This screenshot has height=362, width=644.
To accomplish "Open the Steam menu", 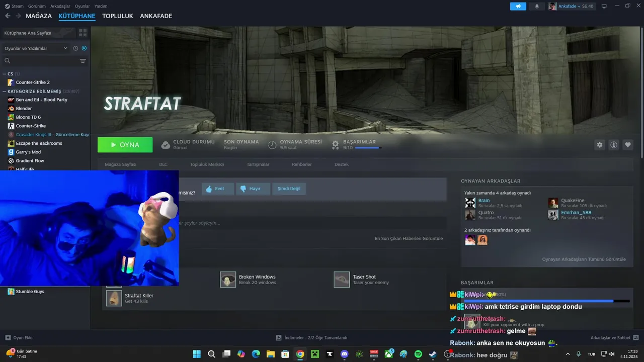I will tap(14, 6).
